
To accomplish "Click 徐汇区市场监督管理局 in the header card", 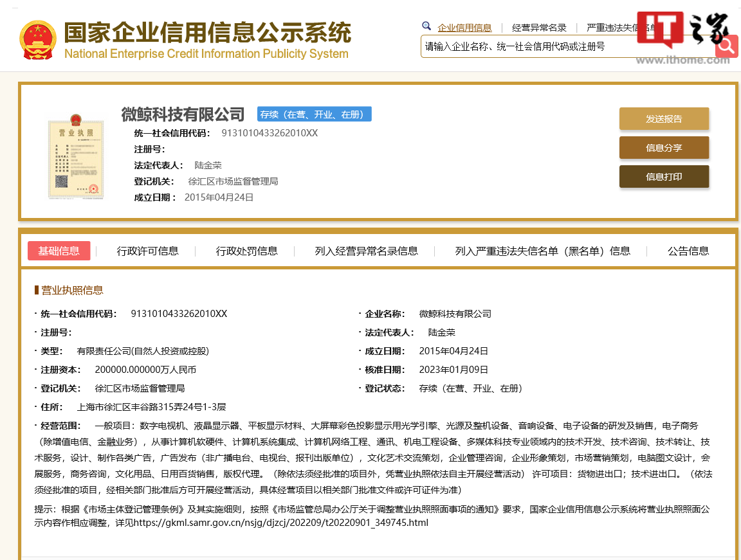I will point(233,181).
